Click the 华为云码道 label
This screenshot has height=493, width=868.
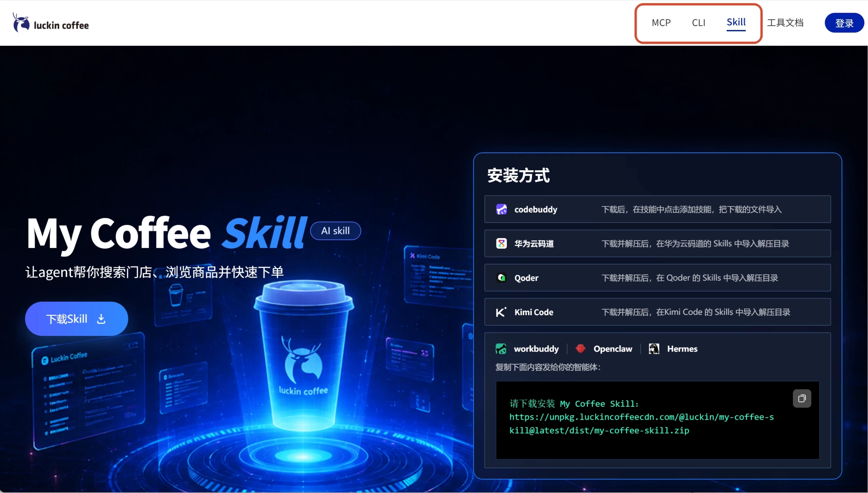534,244
